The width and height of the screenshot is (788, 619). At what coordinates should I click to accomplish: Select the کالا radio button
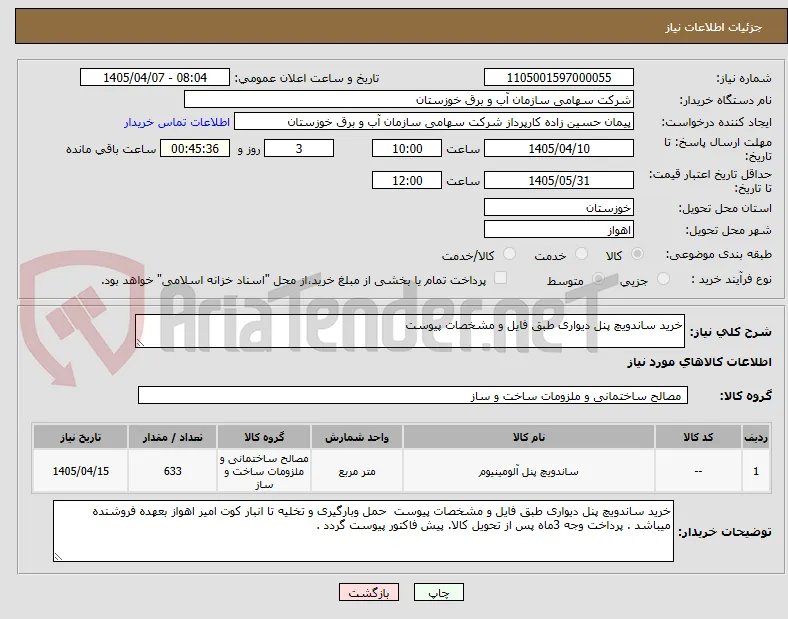[637, 254]
